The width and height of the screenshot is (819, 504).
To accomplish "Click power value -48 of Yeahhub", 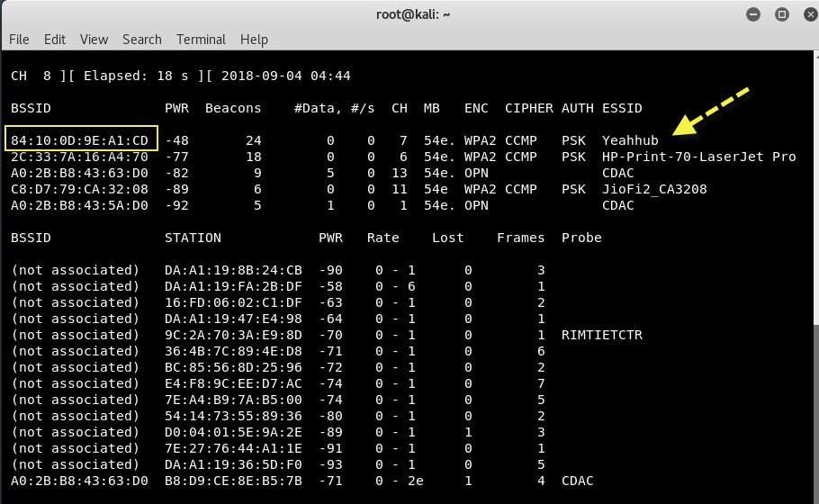I will point(176,140).
